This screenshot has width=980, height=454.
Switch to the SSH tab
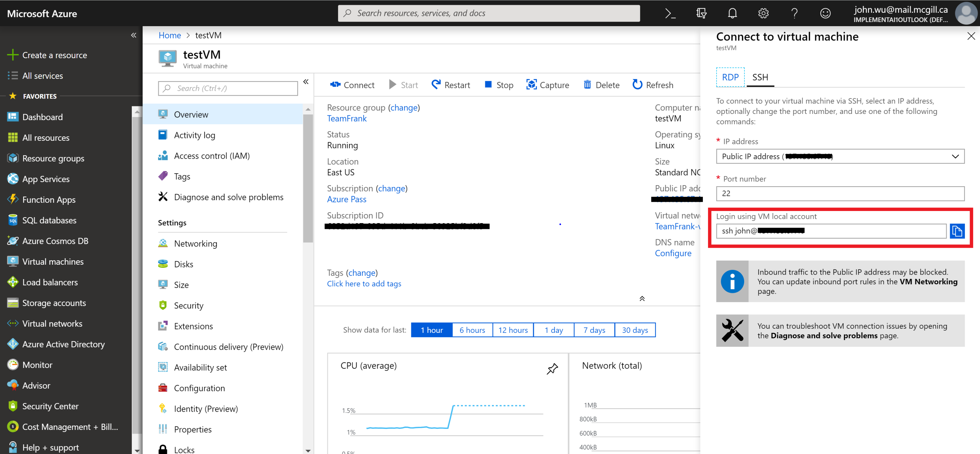pos(760,77)
